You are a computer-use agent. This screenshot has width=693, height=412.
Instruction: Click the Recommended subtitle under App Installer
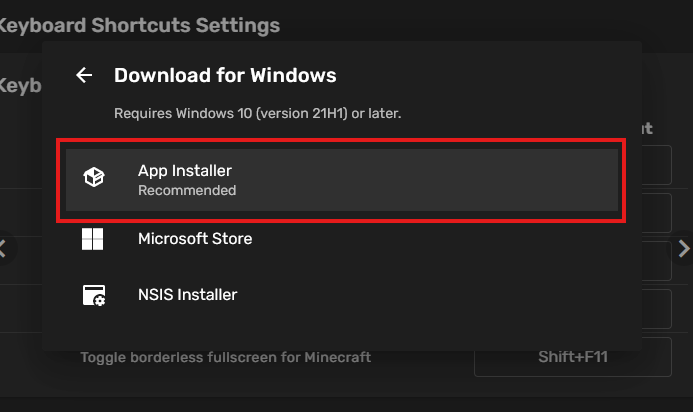[187, 190]
